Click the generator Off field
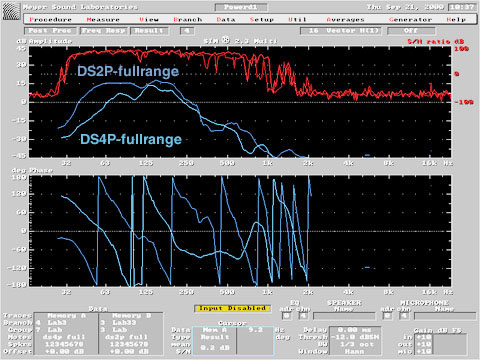Screen dimensions: 480x360 pos(411,31)
